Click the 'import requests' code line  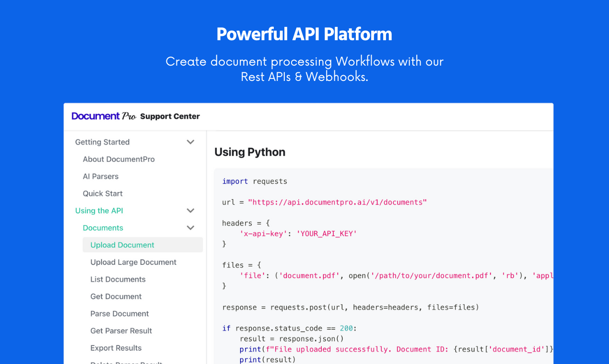(x=255, y=182)
